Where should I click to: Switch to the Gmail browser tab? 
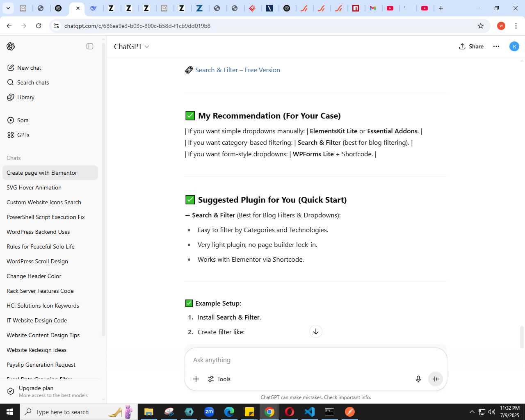point(373,8)
